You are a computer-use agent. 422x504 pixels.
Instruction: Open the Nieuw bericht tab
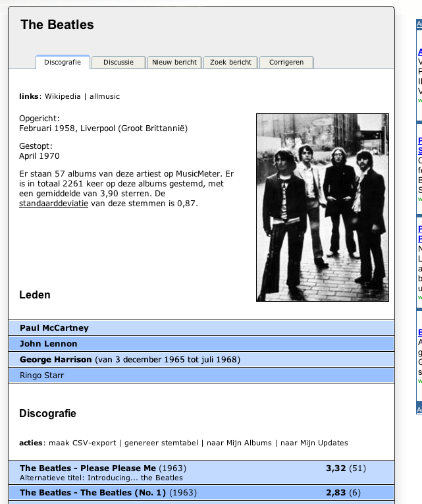click(x=174, y=62)
